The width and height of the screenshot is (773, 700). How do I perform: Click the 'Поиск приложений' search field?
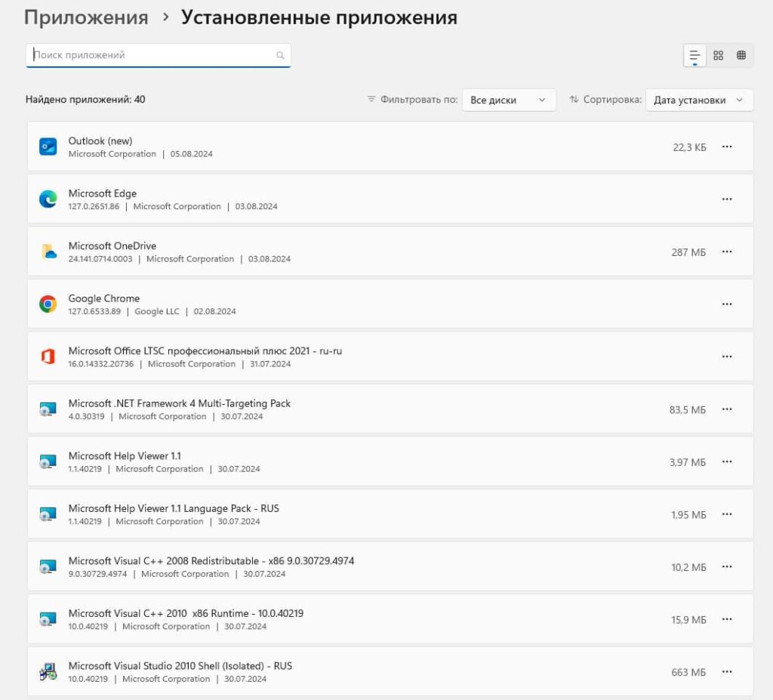(159, 55)
